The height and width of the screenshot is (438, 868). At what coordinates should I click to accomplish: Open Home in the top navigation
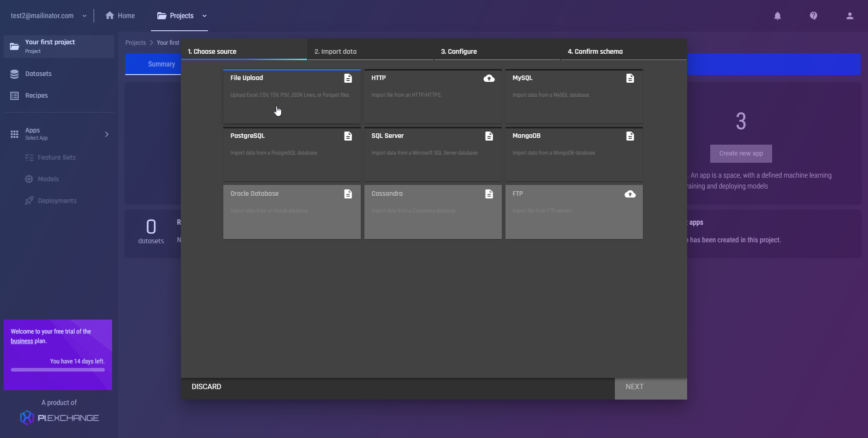120,15
